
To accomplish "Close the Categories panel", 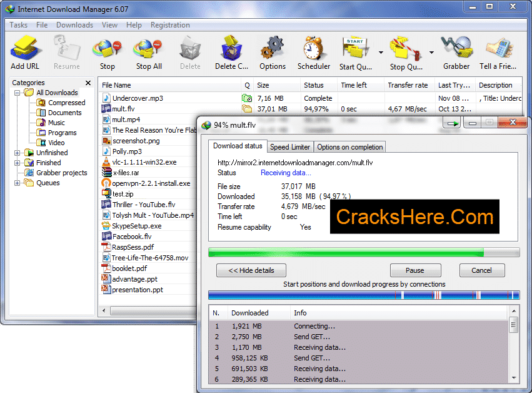I will coord(88,83).
